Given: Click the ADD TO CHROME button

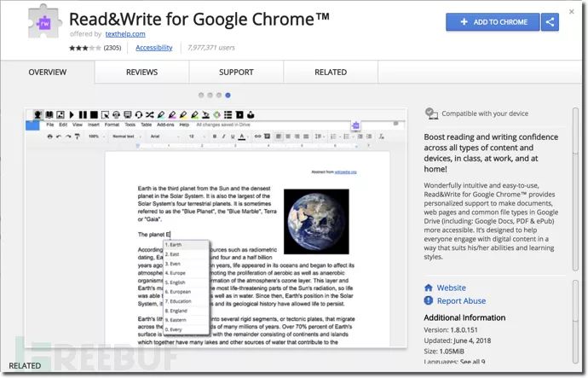Looking at the screenshot, I should (x=493, y=22).
